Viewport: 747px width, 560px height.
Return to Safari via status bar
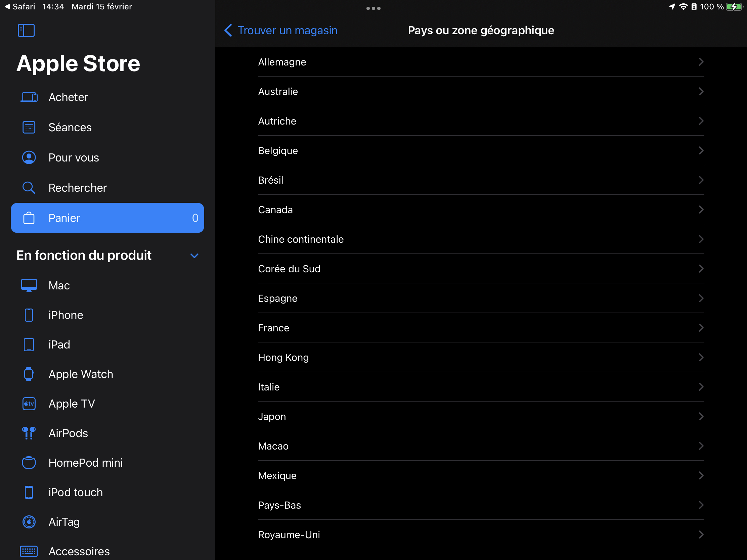point(20,6)
